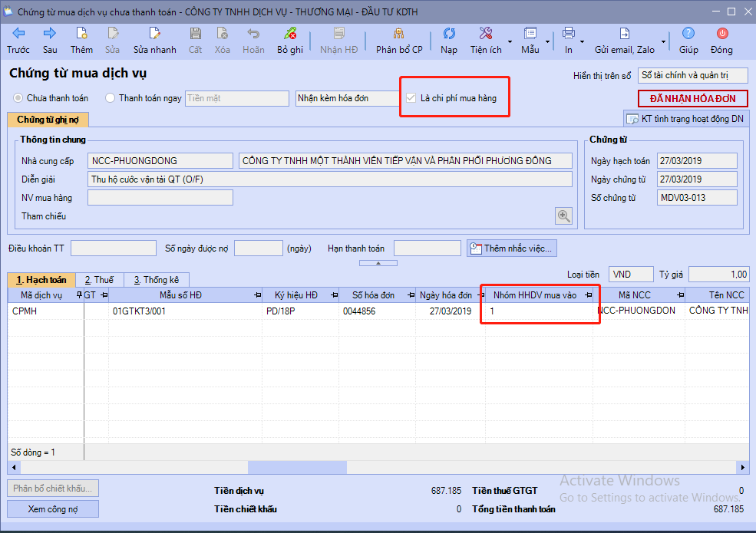756x533 pixels.
Task: Click the Nhà cung cấp code field
Action: [160, 161]
